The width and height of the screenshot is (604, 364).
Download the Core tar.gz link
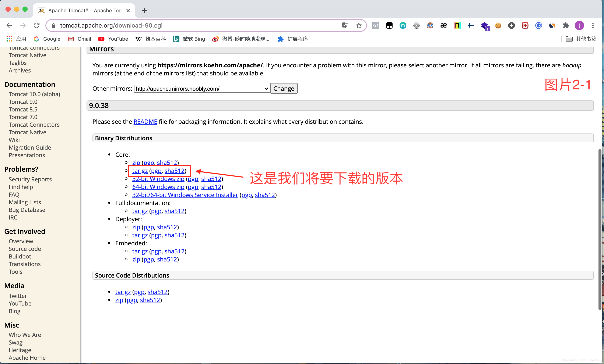(140, 171)
